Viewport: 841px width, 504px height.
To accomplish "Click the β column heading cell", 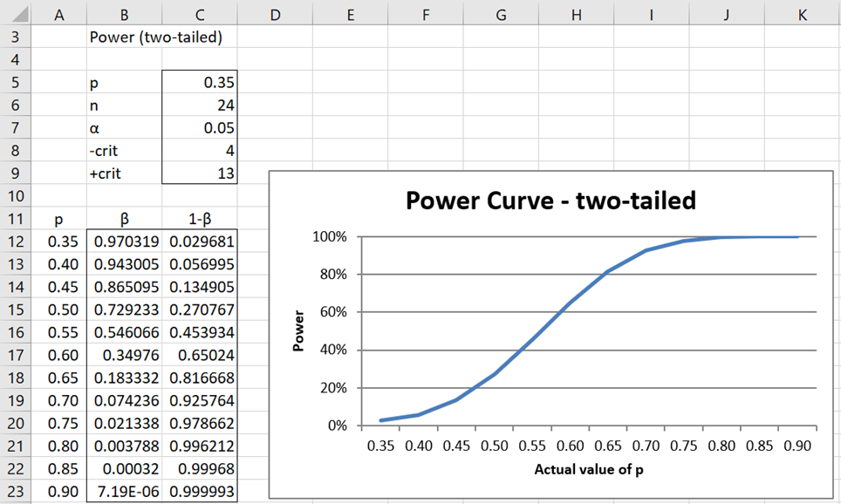I will click(x=125, y=219).
